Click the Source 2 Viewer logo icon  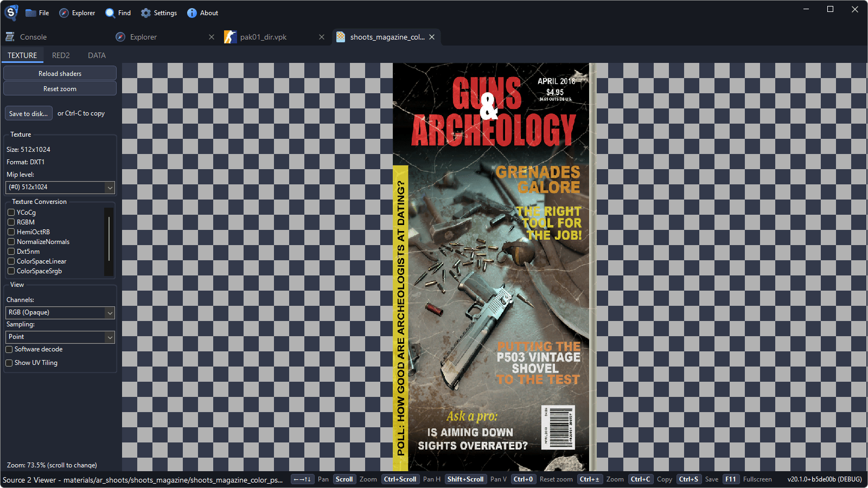click(x=11, y=12)
